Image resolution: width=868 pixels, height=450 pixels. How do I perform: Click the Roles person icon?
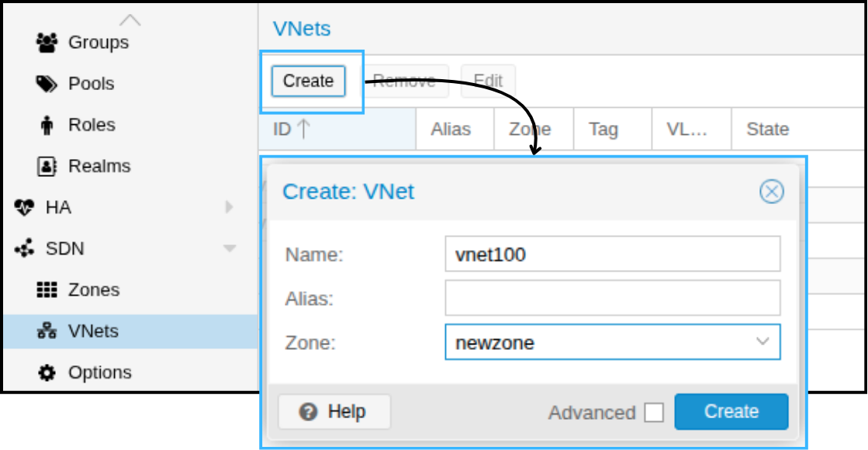click(x=47, y=125)
